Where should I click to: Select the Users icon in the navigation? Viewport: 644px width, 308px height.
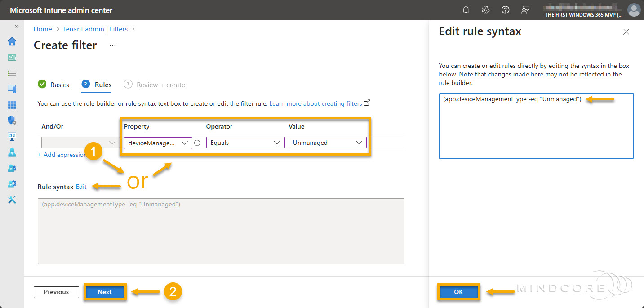pyautogui.click(x=12, y=152)
